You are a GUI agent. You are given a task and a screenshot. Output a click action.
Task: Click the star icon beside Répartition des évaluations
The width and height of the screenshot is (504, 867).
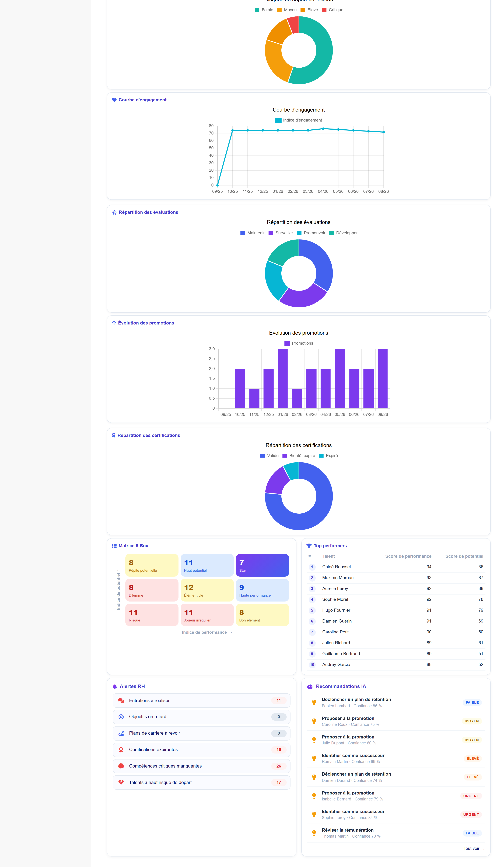(114, 213)
